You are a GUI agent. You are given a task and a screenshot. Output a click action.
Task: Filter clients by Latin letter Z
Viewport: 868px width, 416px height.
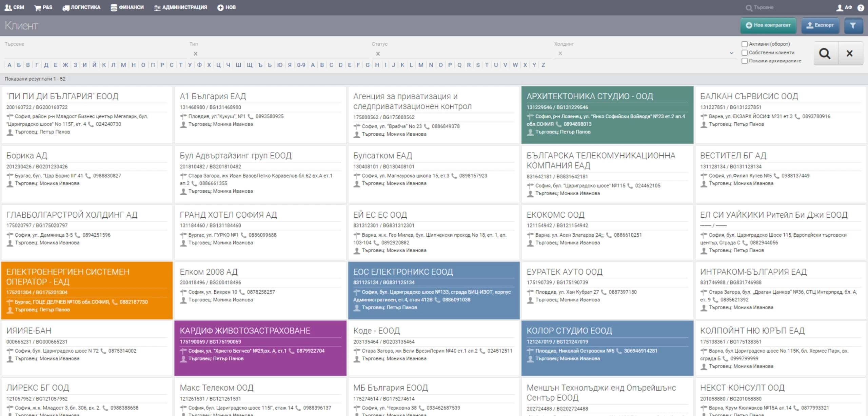543,65
